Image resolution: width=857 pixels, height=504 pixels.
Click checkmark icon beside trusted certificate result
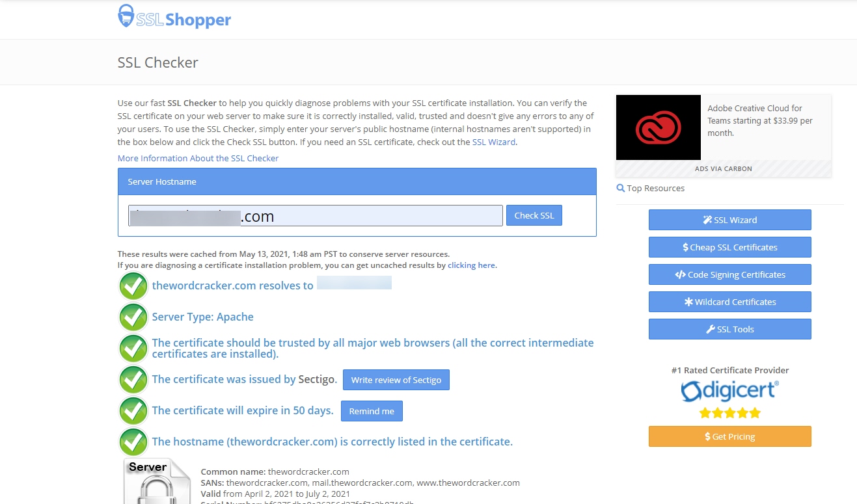133,349
